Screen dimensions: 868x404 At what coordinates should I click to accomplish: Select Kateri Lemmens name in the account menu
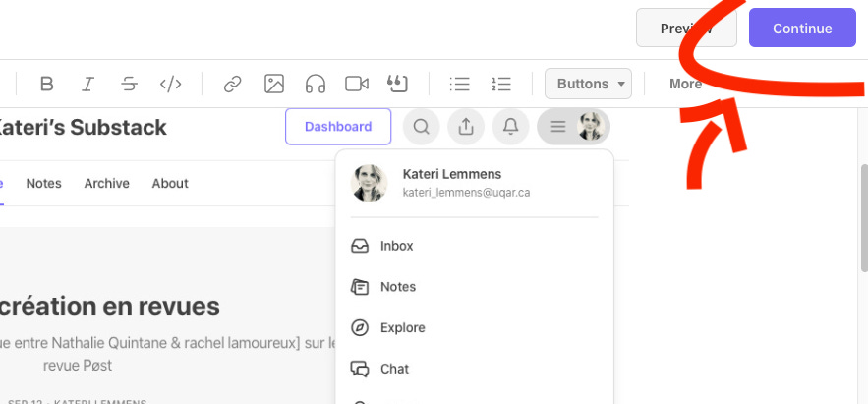[x=452, y=174]
